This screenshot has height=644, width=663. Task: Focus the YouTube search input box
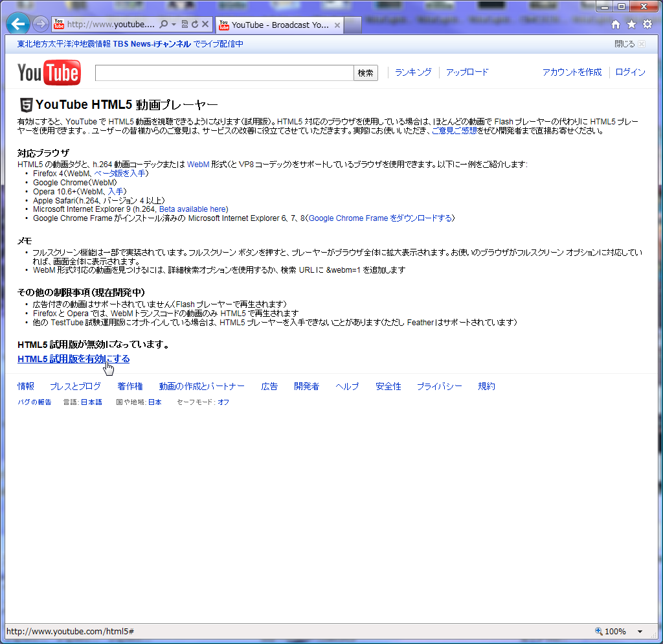[225, 73]
